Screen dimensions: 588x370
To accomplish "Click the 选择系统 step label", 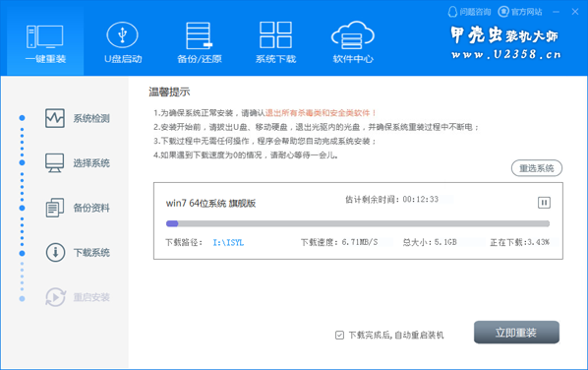I will [x=91, y=163].
